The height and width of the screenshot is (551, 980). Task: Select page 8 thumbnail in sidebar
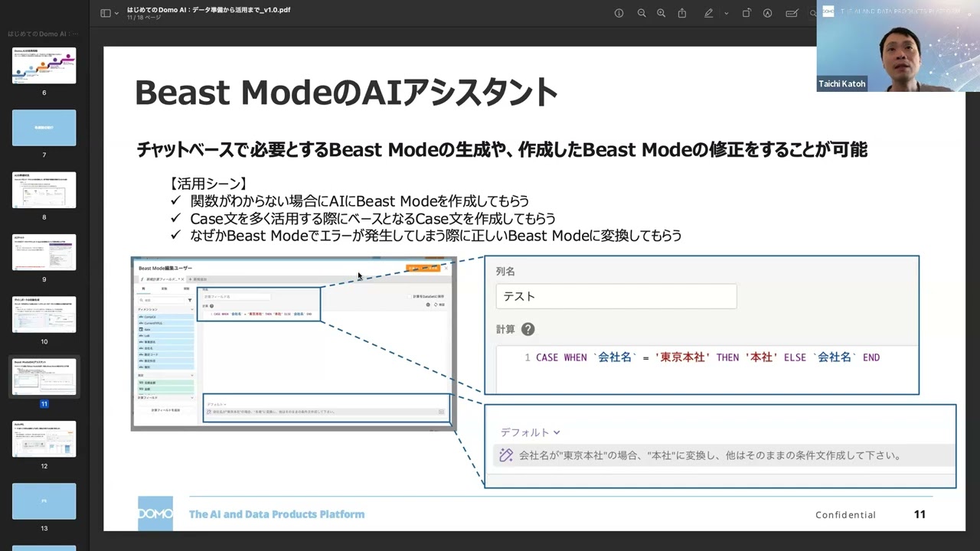pyautogui.click(x=44, y=190)
